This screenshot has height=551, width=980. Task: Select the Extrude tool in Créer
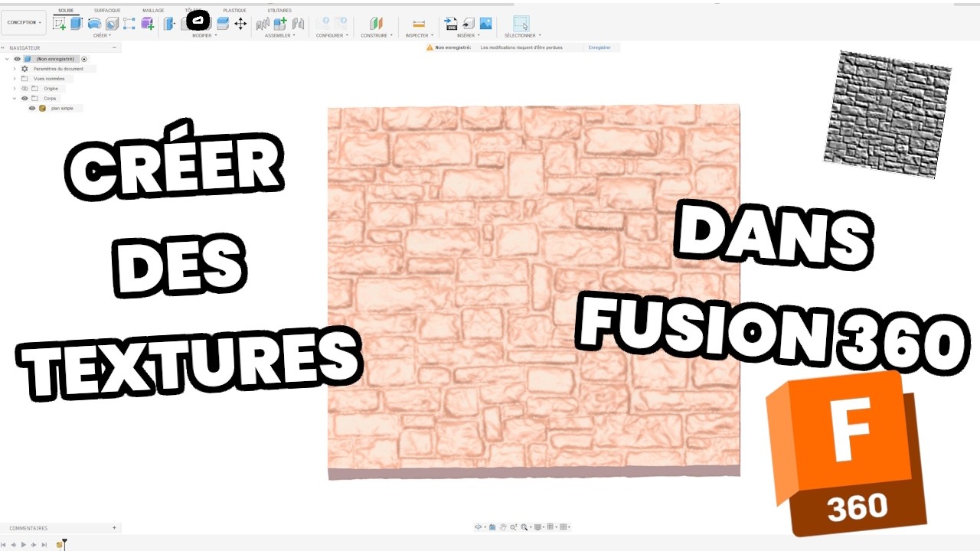pyautogui.click(x=77, y=23)
